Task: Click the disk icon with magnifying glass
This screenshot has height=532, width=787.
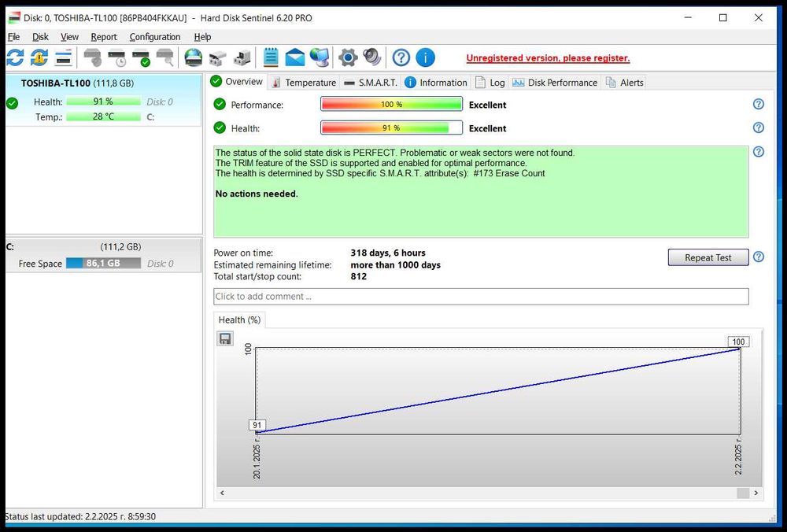Action: point(165,57)
